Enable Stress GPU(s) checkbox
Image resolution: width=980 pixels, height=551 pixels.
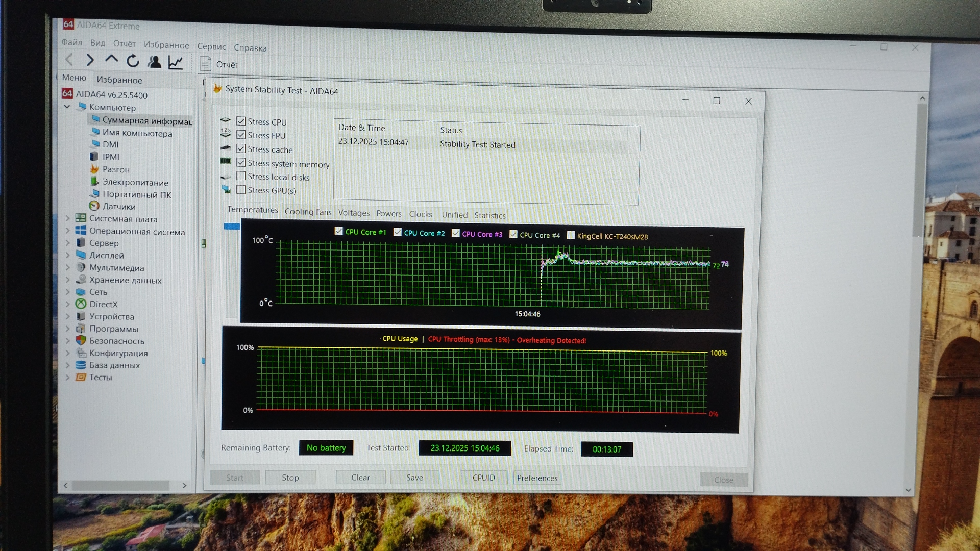[x=241, y=190]
